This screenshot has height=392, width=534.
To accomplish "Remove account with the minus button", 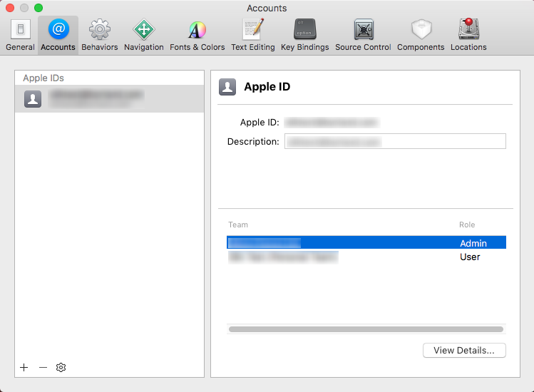I will click(x=43, y=367).
